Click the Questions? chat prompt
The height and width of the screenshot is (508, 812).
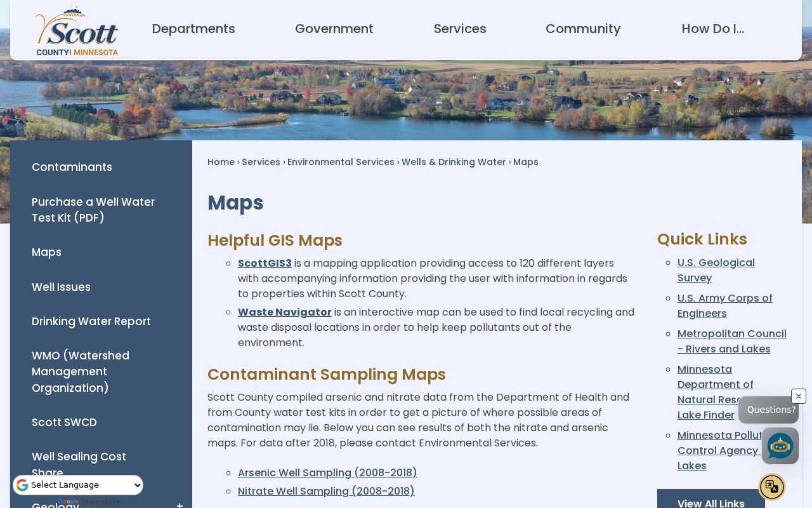(x=769, y=410)
